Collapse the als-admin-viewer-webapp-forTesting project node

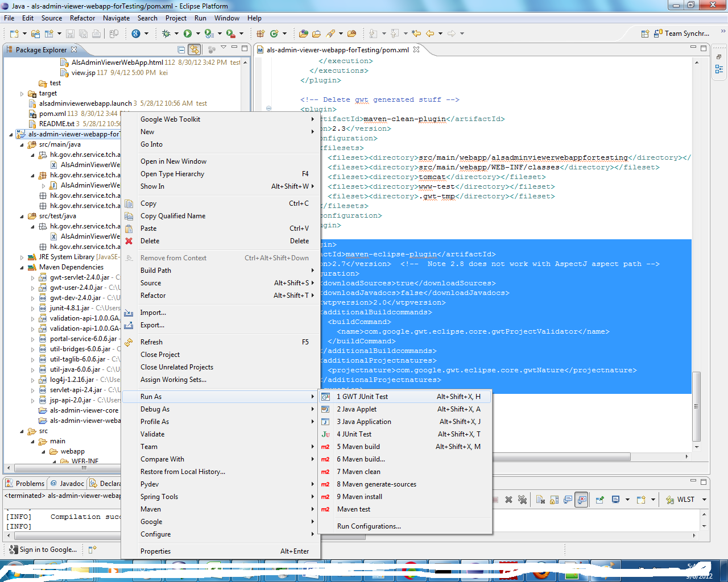coord(11,135)
